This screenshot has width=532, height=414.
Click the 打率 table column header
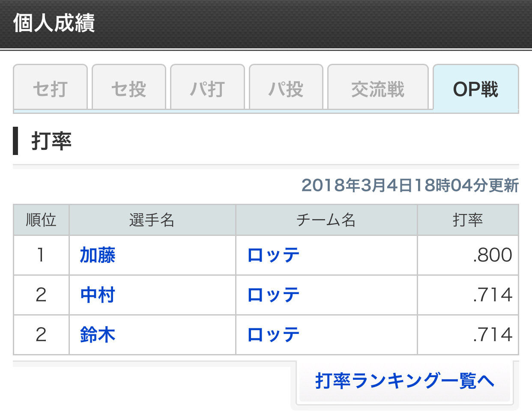pos(468,220)
